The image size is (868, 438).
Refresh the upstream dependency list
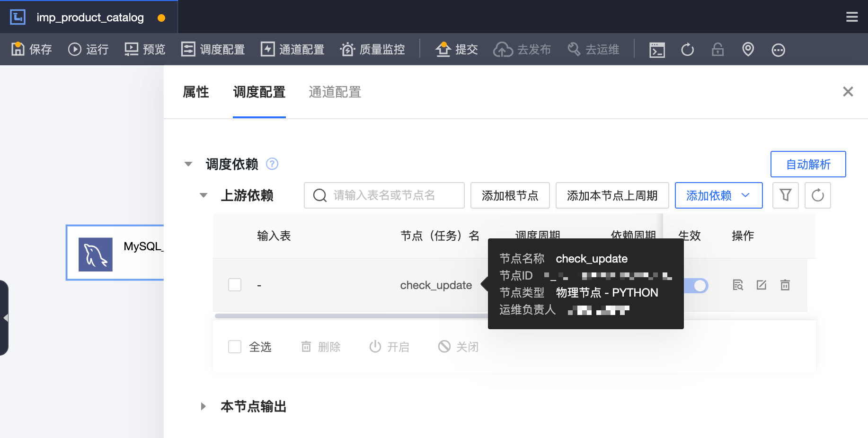point(817,195)
